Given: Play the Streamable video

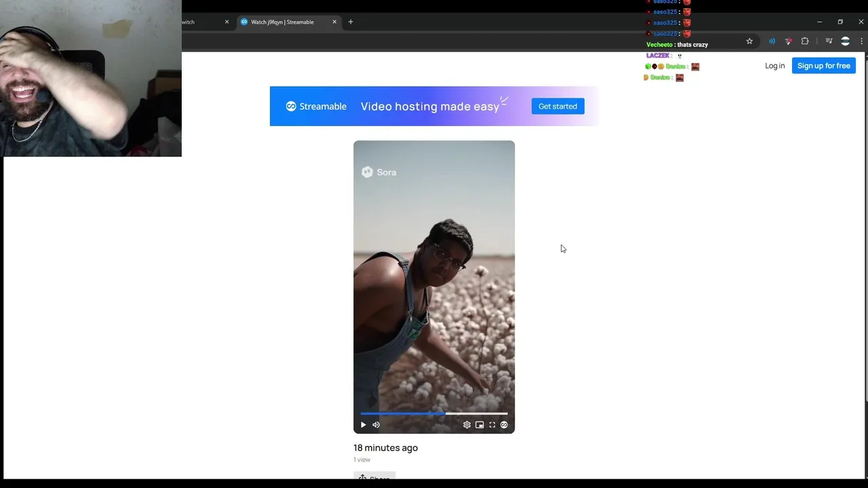Looking at the screenshot, I should pyautogui.click(x=363, y=425).
